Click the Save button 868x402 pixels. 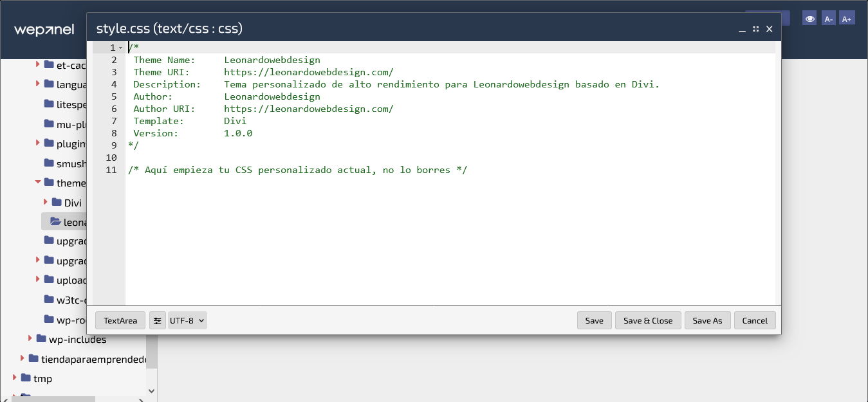pyautogui.click(x=594, y=320)
